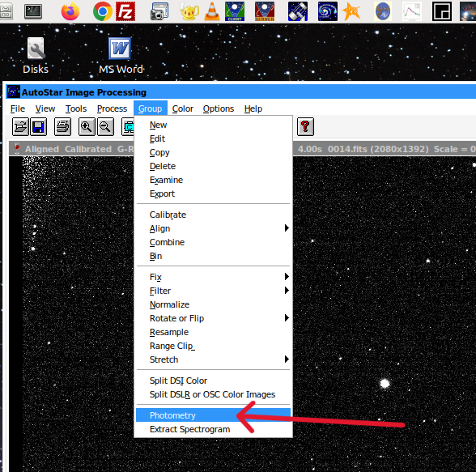Open the Disks desktop shortcut

(36, 56)
